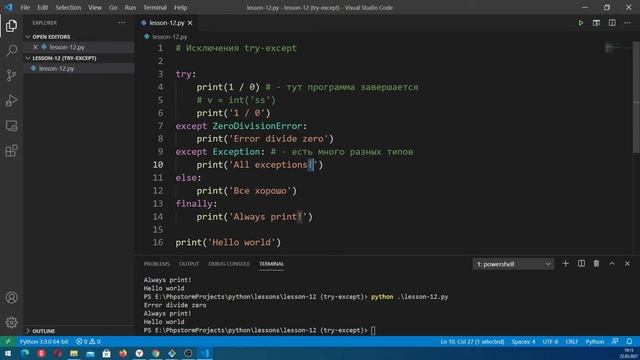Click remote window indicator in status bar
Viewport: 640px width, 360px height.
(x=8, y=341)
